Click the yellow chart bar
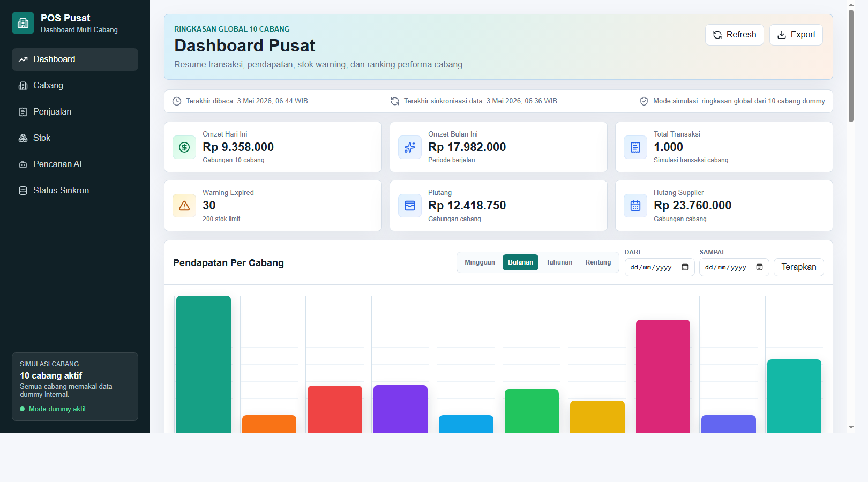 (x=597, y=417)
